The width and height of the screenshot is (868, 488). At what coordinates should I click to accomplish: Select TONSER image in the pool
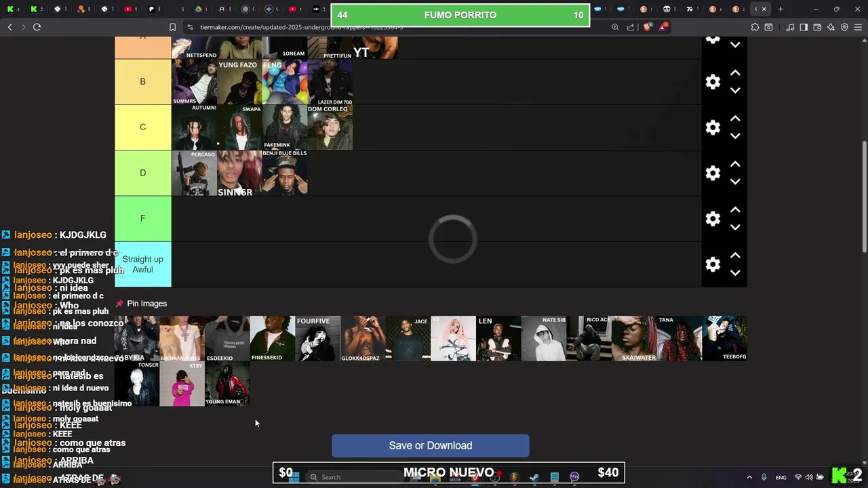(x=137, y=384)
